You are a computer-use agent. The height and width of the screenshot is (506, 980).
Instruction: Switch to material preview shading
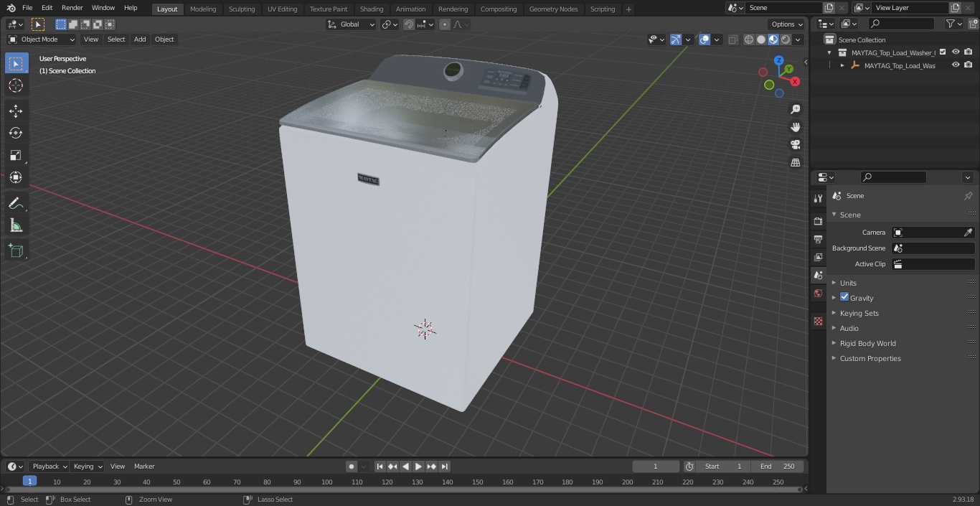click(773, 39)
